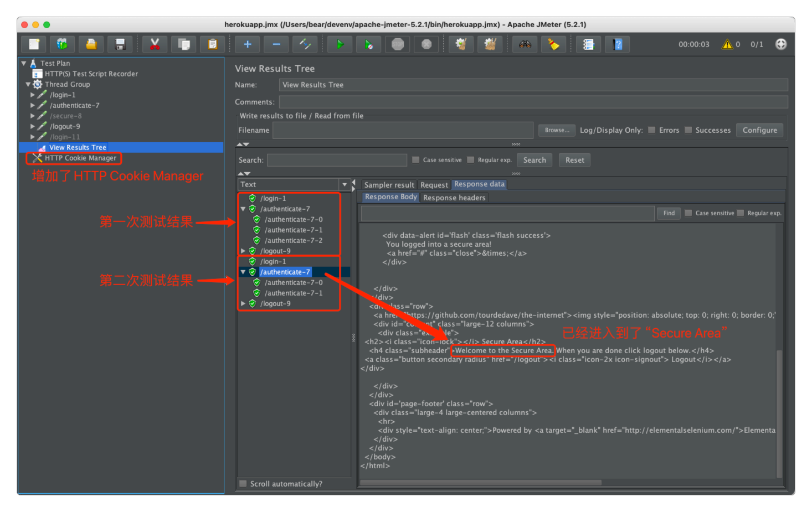This screenshot has height=512, width=812.
Task: Click the Open file folder icon
Action: [91, 44]
